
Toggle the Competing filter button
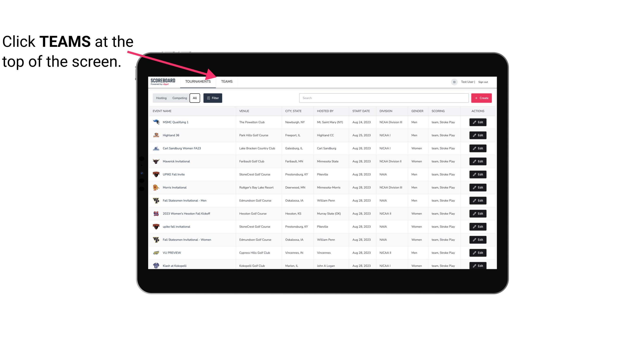click(x=179, y=98)
